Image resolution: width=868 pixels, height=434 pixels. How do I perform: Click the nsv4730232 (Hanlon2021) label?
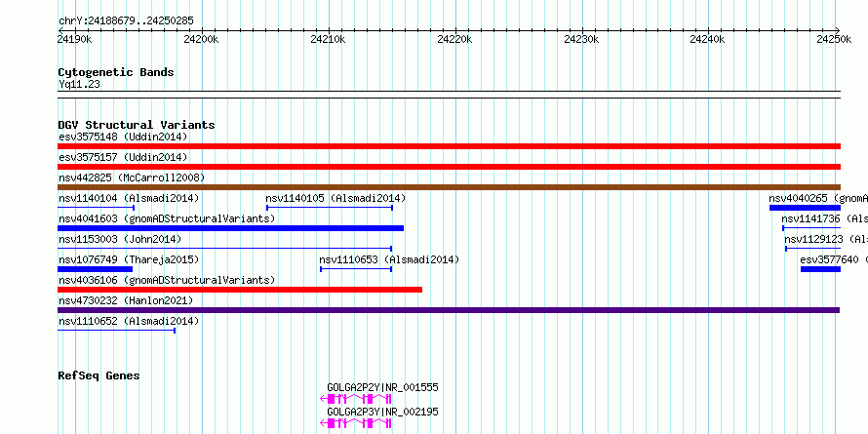coord(126,300)
